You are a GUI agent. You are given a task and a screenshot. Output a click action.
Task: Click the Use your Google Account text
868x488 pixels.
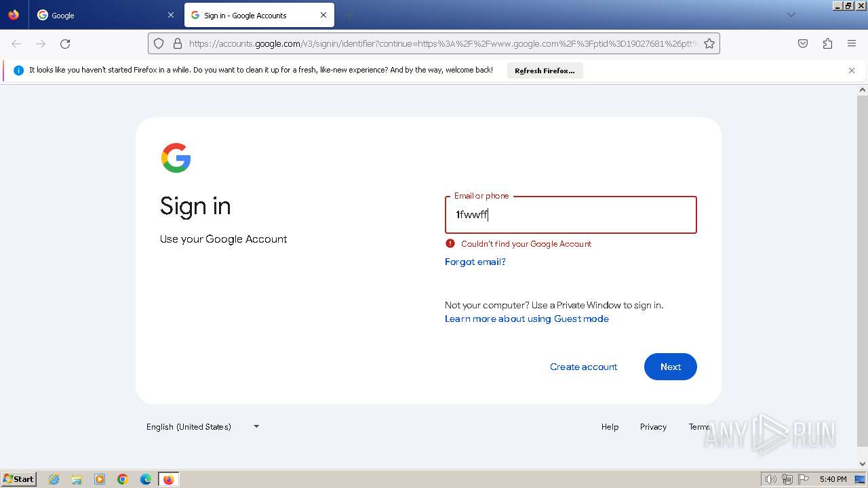[223, 239]
